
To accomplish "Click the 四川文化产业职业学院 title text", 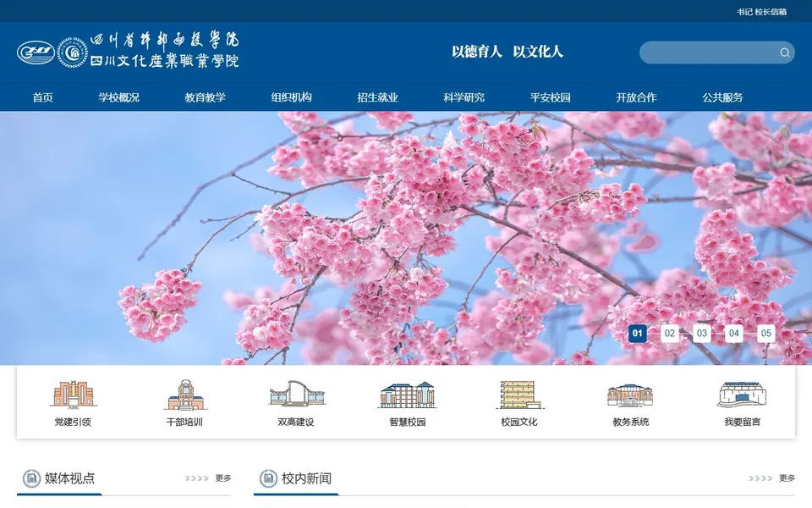I will (x=165, y=61).
